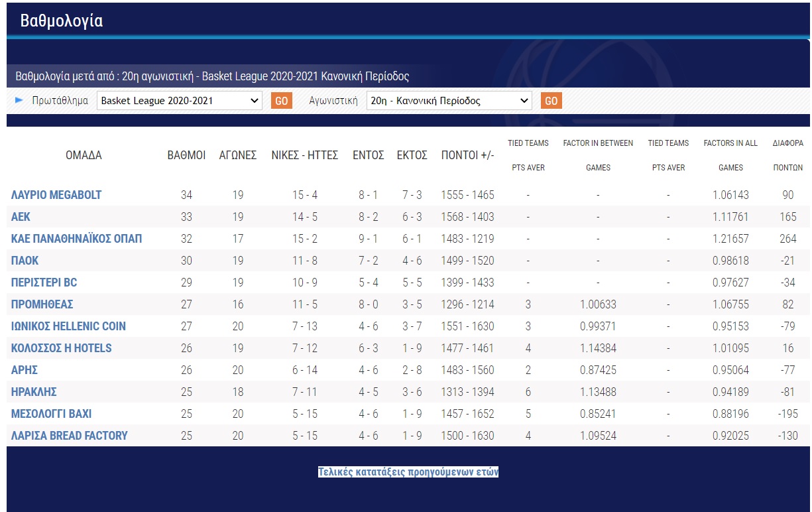Click the 0.99371 factor value
812x512 pixels.
[x=598, y=326]
